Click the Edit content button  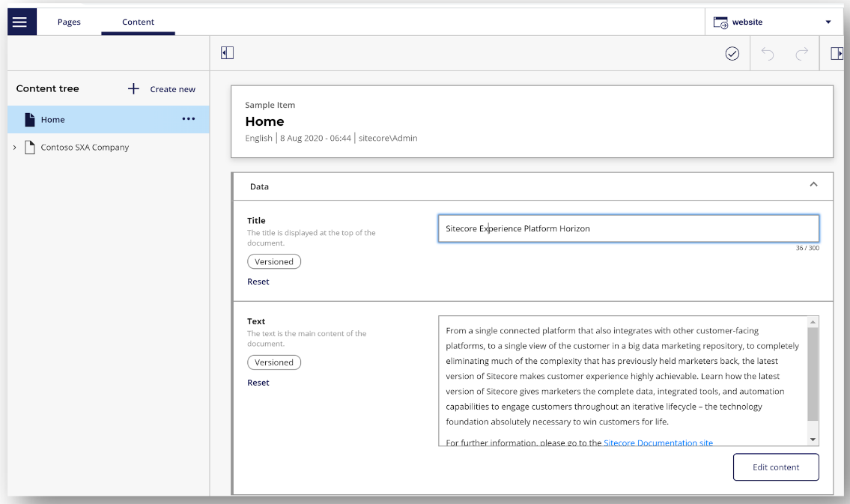(776, 467)
